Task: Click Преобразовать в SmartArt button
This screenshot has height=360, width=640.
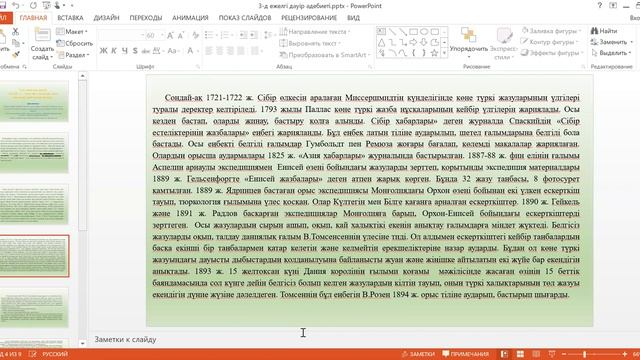Action: pos(324,55)
